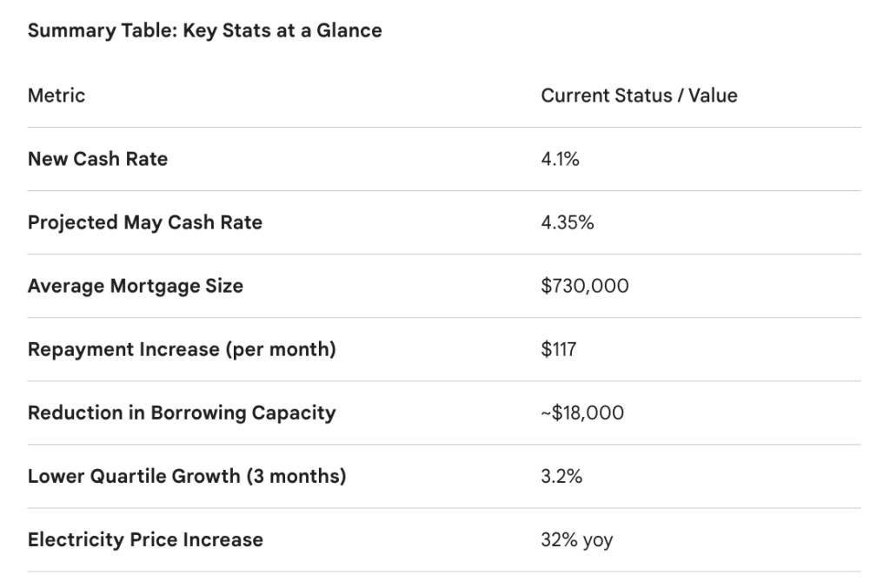This screenshot has width=890, height=588.
Task: Click the $117 repayment value
Action: [558, 349]
